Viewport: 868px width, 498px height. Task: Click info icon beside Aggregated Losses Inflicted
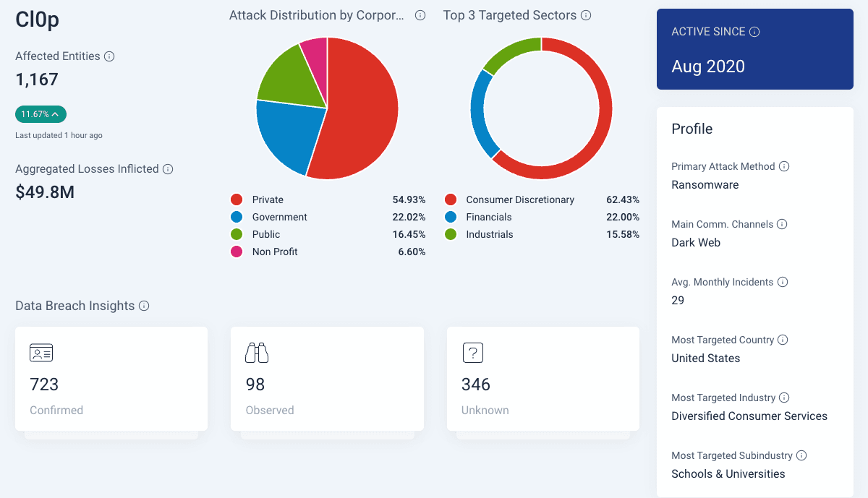click(168, 169)
